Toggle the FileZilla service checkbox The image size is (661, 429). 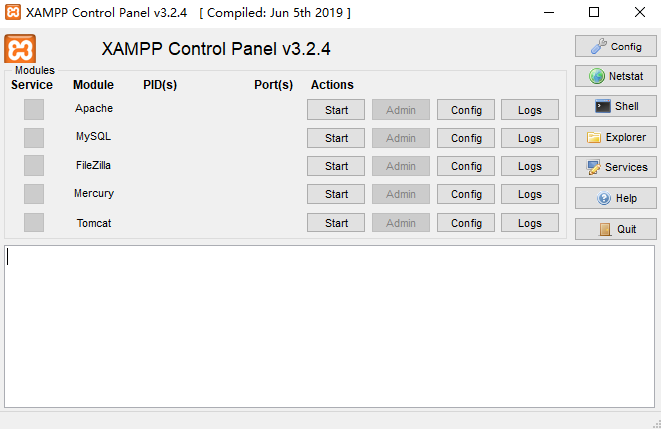tap(34, 166)
